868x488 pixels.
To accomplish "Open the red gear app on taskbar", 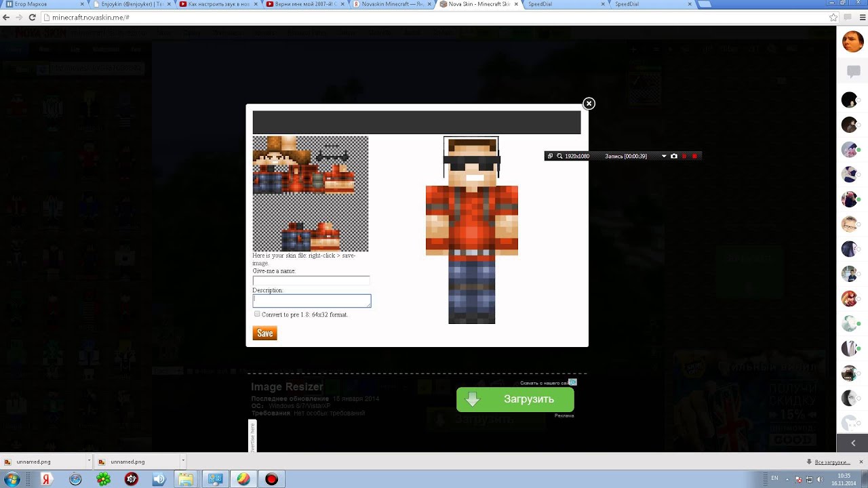I will [x=132, y=479].
